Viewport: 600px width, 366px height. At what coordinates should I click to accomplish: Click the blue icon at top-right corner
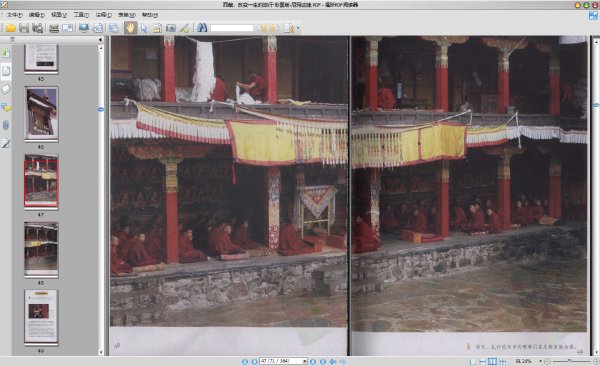[593, 15]
